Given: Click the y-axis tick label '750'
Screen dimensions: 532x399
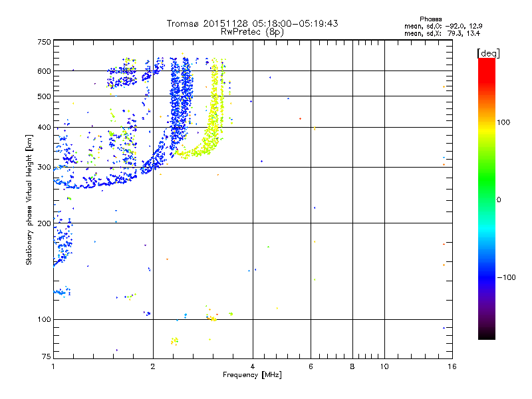Looking at the screenshot, I should [x=44, y=42].
